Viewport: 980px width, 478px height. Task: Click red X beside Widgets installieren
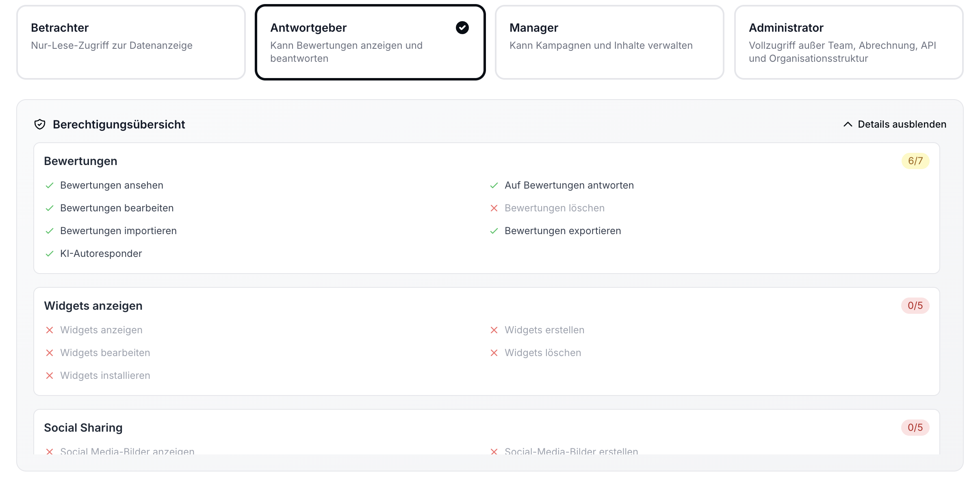[x=50, y=376]
